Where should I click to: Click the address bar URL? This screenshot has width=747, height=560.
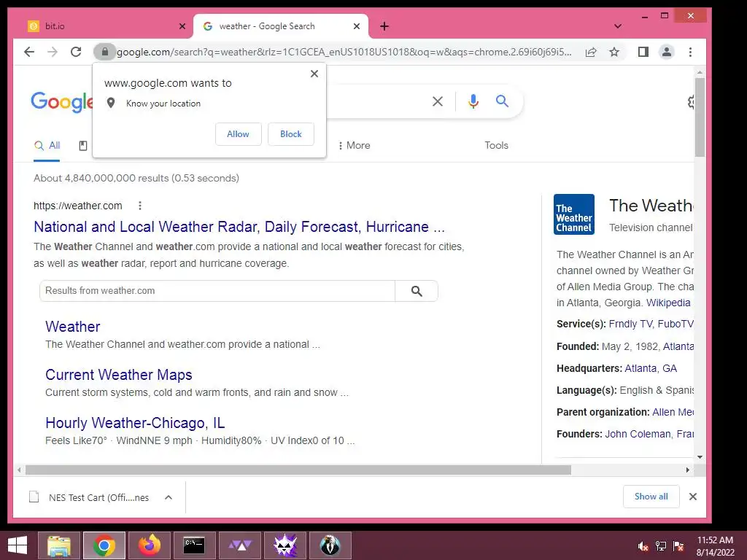[344, 52]
